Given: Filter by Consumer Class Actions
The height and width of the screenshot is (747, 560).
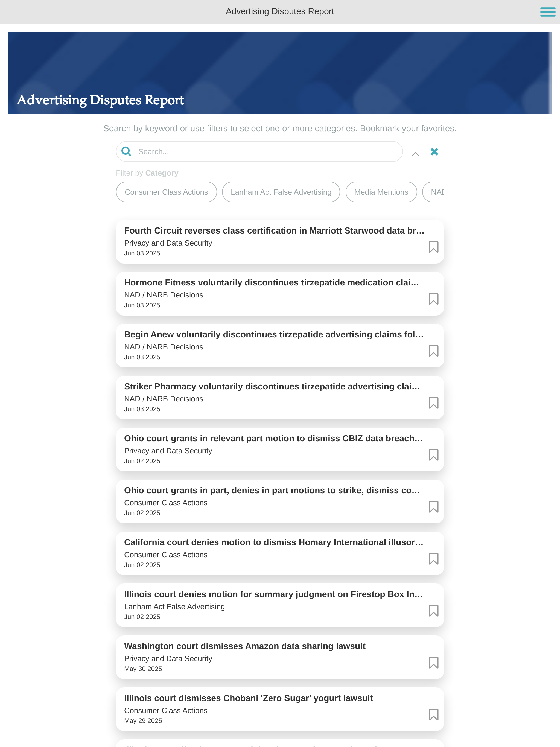Looking at the screenshot, I should (166, 192).
